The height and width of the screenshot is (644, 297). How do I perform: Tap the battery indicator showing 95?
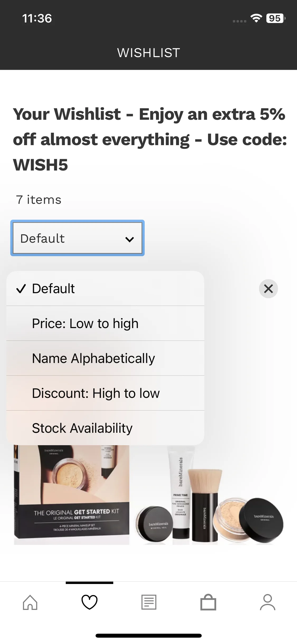coord(275,18)
